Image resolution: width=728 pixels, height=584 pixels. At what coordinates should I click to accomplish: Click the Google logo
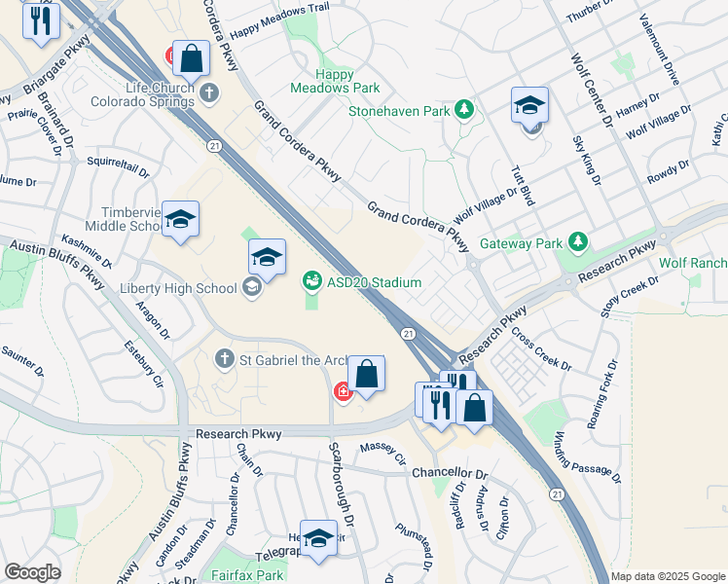coord(32,572)
